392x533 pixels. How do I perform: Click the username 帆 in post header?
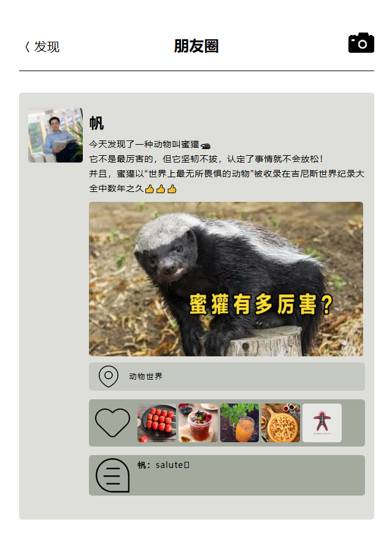click(96, 123)
